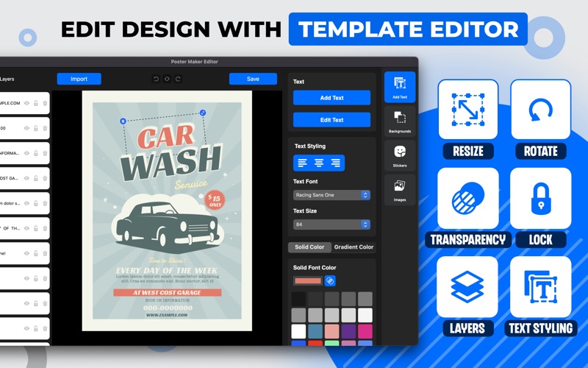Open the Images panel
Image resolution: width=588 pixels, height=368 pixels.
400,190
